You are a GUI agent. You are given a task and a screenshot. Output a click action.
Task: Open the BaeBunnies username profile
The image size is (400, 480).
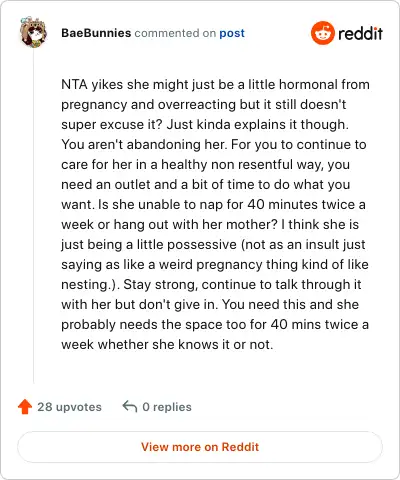[x=96, y=33]
